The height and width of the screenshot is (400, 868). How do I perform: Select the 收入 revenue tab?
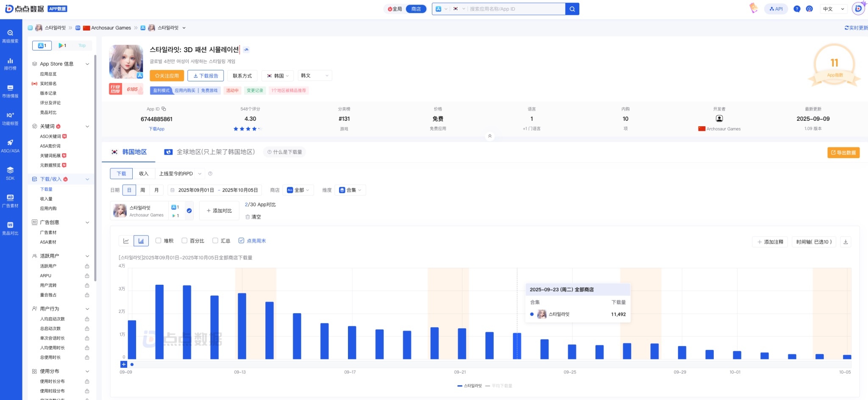point(144,174)
